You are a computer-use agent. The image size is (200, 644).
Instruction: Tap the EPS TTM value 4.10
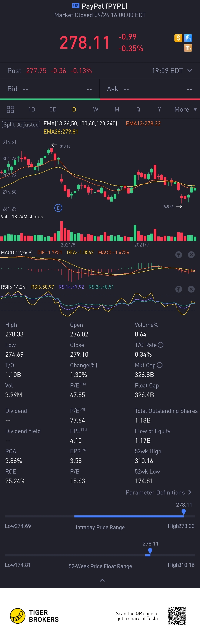[x=76, y=440]
